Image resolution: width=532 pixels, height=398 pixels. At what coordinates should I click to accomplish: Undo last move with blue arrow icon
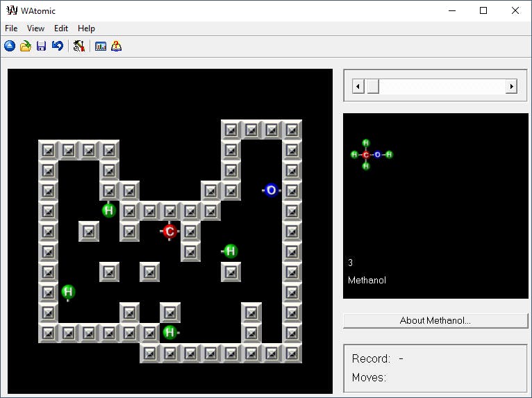(x=58, y=46)
